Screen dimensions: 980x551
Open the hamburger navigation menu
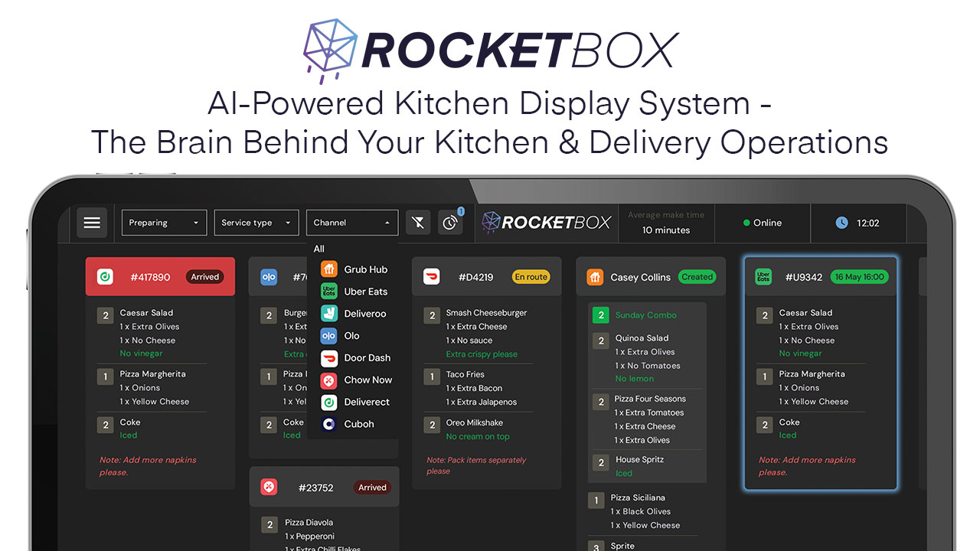(x=92, y=223)
